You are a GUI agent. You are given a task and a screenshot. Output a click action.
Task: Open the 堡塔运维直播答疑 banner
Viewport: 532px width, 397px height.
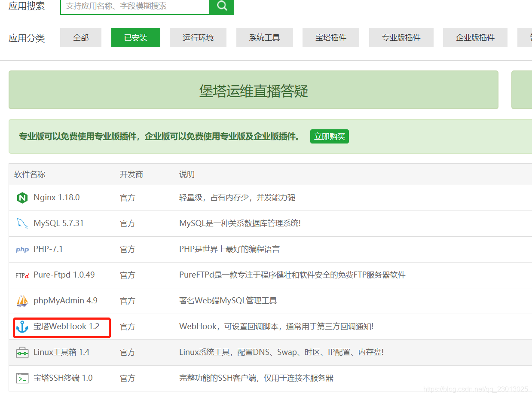[254, 90]
